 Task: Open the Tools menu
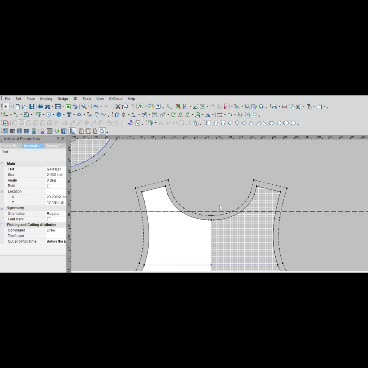(87, 99)
